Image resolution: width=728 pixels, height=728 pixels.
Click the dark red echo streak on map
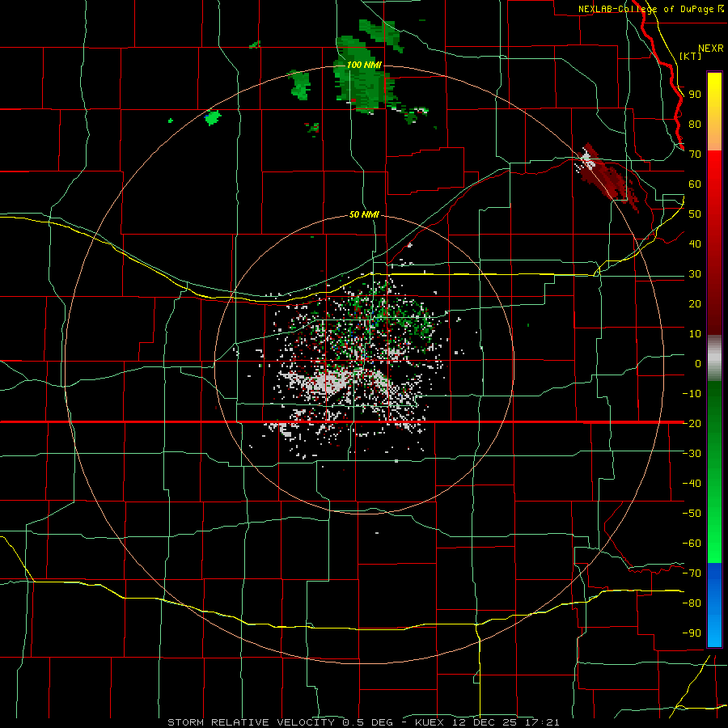(608, 176)
